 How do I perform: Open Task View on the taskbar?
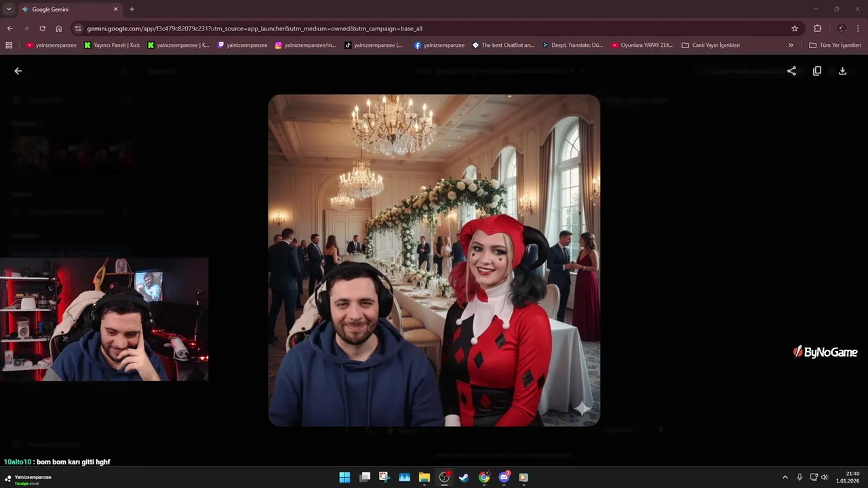tap(365, 477)
